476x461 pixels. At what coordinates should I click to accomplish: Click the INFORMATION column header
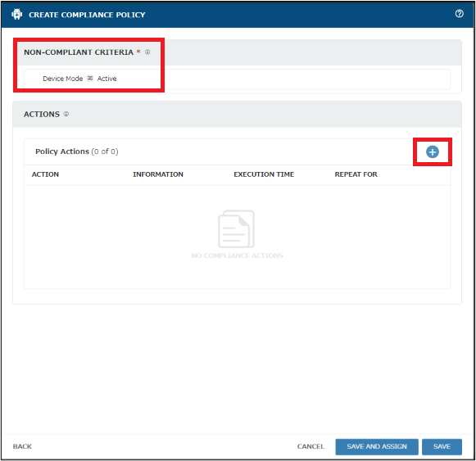point(158,174)
